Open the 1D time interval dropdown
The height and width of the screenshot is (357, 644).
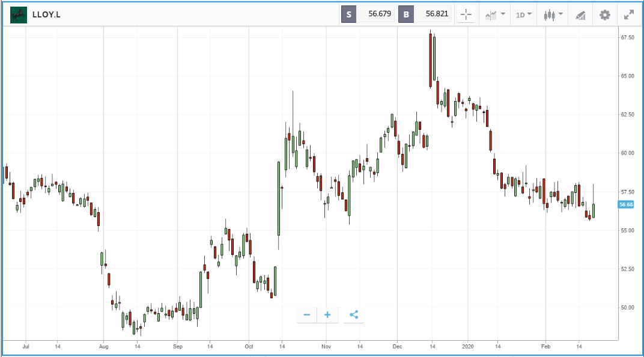click(x=524, y=15)
